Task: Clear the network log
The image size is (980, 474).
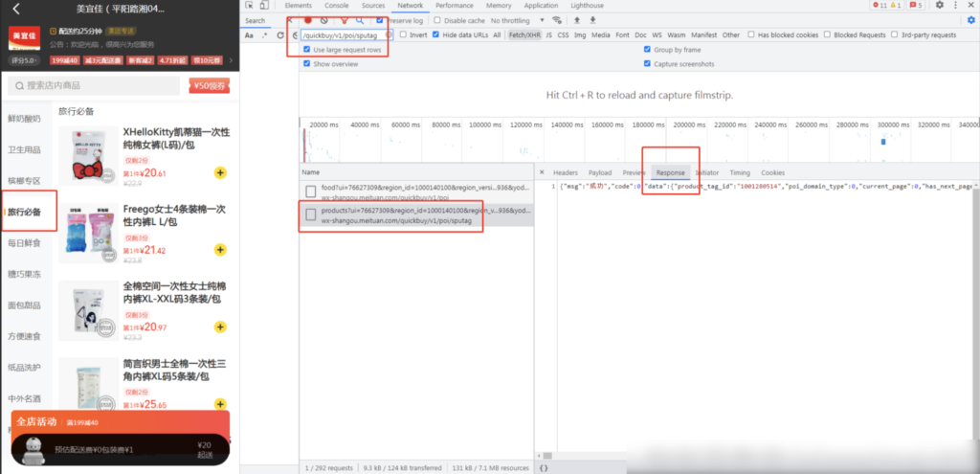Action: [325, 20]
